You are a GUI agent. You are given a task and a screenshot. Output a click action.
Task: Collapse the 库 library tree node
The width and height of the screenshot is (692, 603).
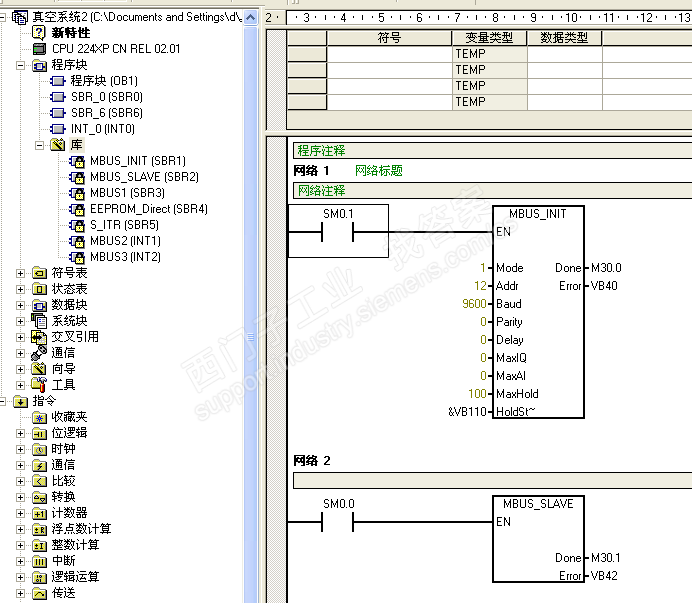click(x=39, y=145)
